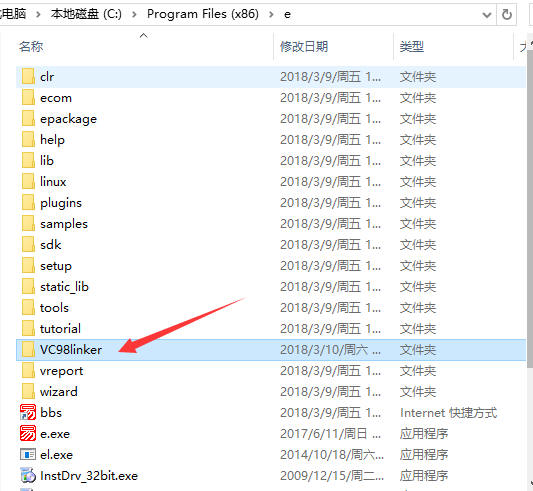Image resolution: width=533 pixels, height=491 pixels.
Task: Sort by the 名称 column header
Action: [x=31, y=46]
